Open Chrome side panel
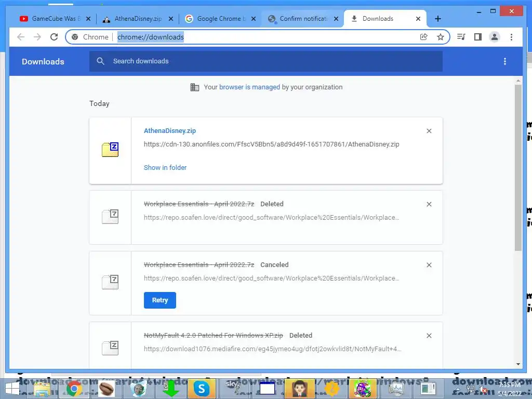This screenshot has width=532, height=399. click(x=478, y=37)
